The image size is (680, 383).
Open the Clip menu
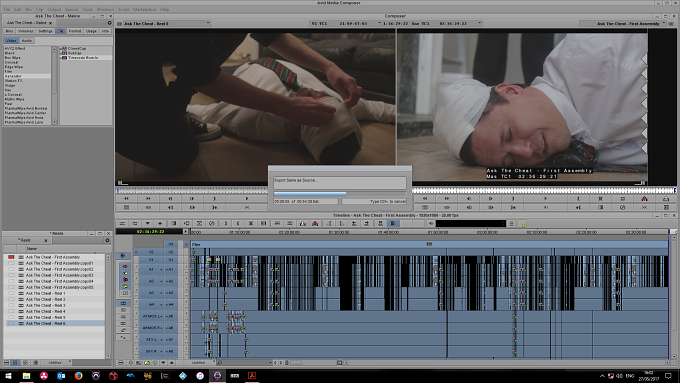click(x=39, y=9)
